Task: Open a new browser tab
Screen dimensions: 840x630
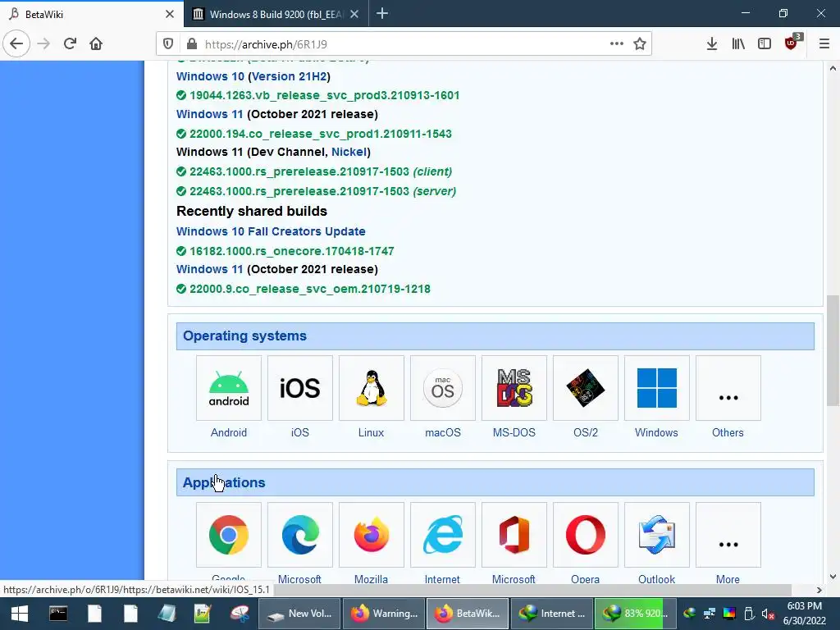Action: coord(382,13)
